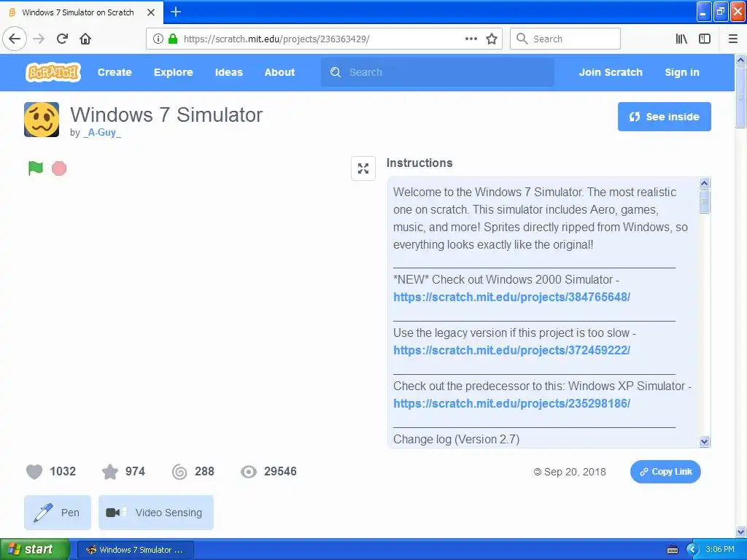Open the Ideas menu item
The height and width of the screenshot is (560, 747).
[x=228, y=72]
